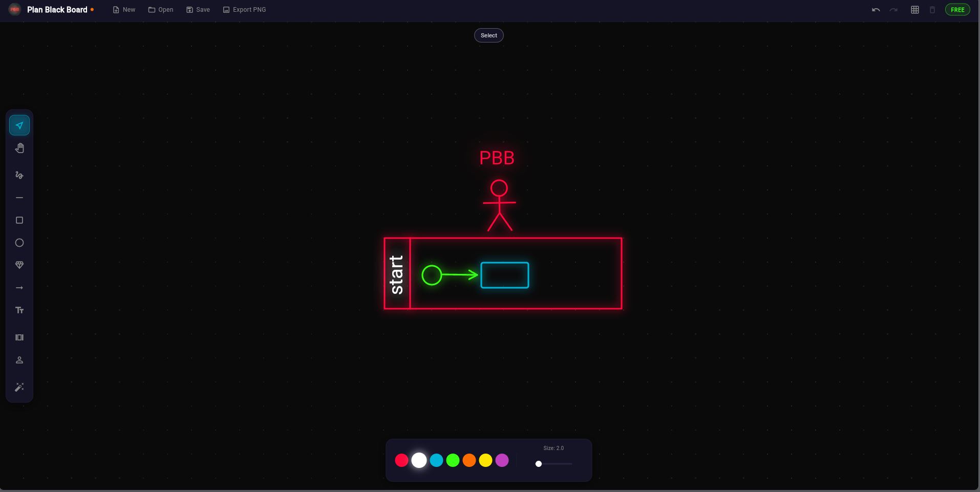Activate the text tool

(x=19, y=310)
